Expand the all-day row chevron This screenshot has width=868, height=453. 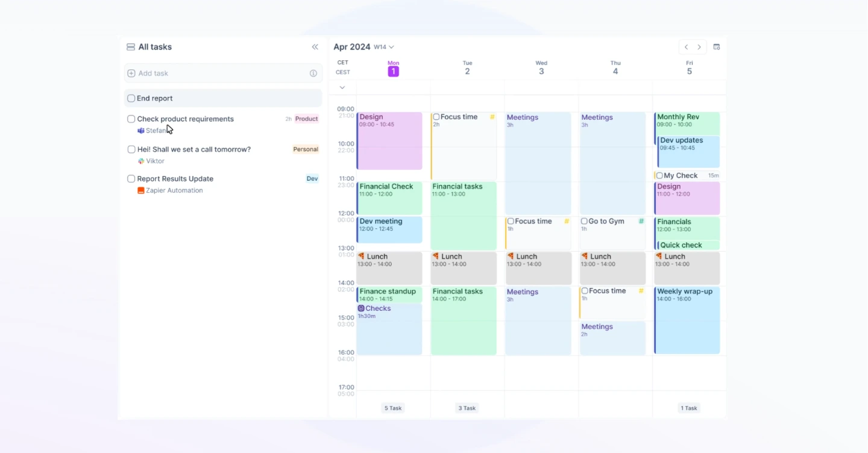(342, 88)
